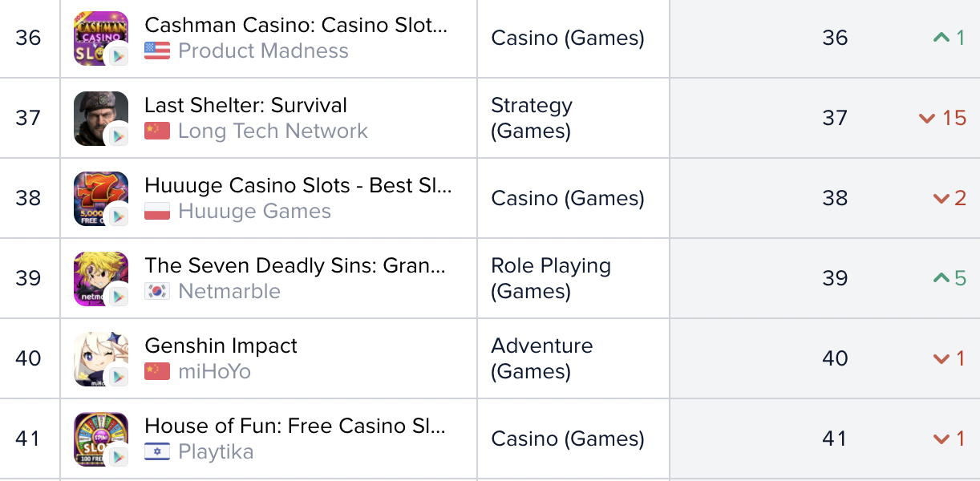The width and height of the screenshot is (980, 481).
Task: Click the Israel flag beside Playtika
Action: click(157, 452)
